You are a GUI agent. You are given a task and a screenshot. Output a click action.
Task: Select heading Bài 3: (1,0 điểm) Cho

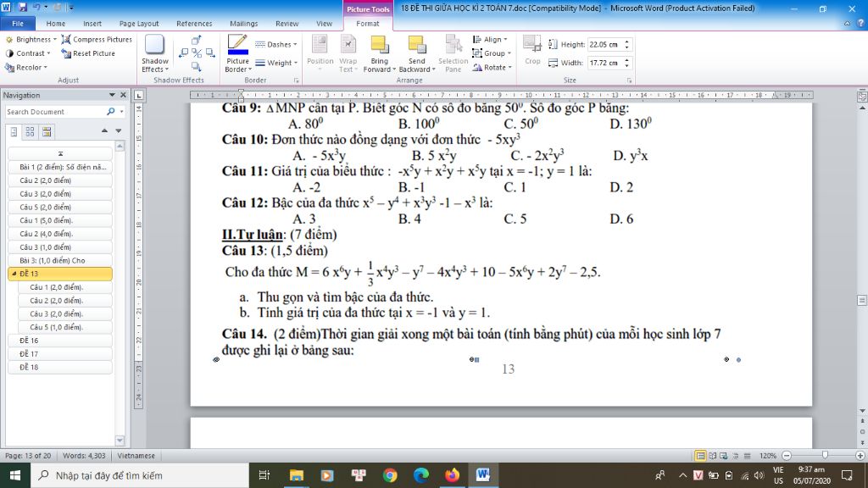click(60, 260)
